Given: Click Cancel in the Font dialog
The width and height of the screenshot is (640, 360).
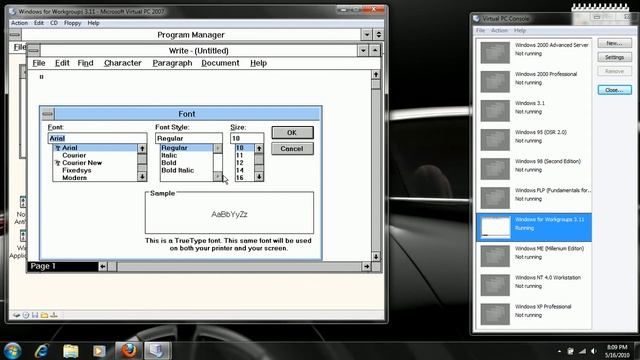Looking at the screenshot, I should (x=292, y=149).
